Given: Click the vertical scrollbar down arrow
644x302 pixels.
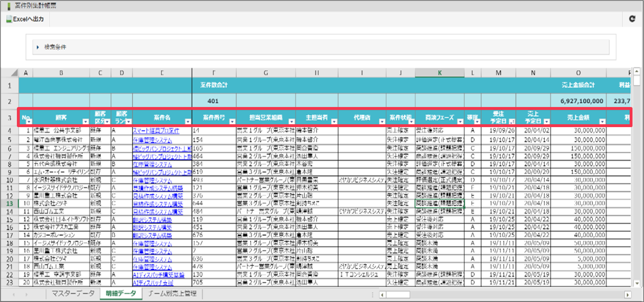Looking at the screenshot, I should [x=636, y=283].
